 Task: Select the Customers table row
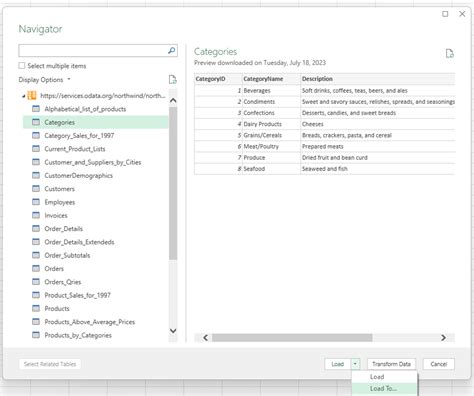tap(96, 189)
